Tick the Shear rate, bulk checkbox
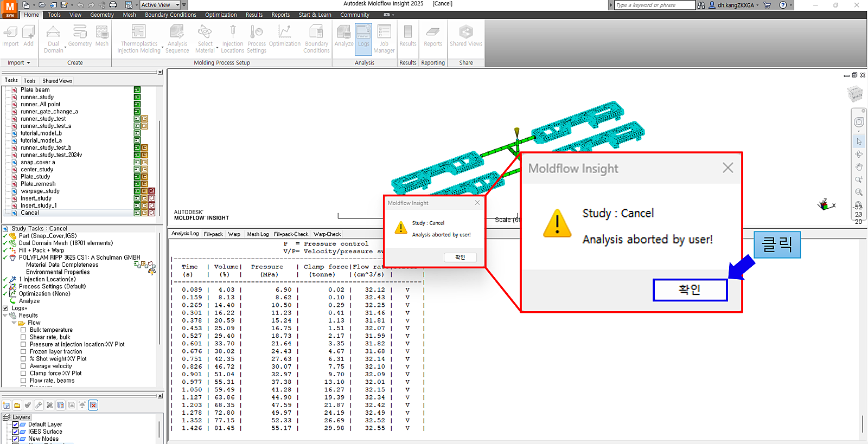868x444 pixels. [23, 337]
